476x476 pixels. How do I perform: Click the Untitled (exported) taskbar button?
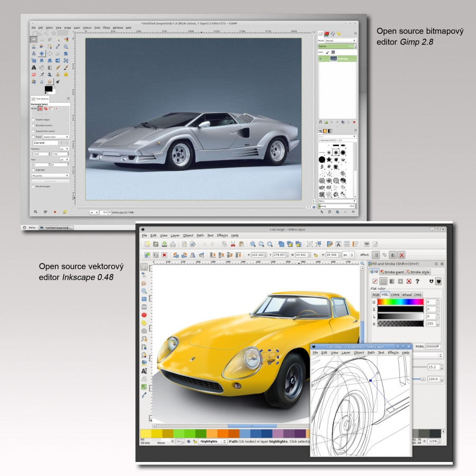coord(57,227)
